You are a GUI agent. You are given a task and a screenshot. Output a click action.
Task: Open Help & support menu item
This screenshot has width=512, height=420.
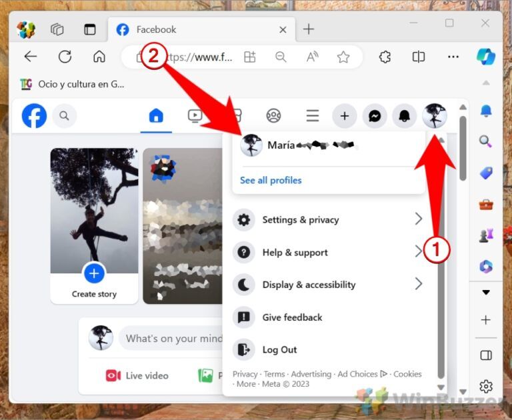tap(328, 252)
